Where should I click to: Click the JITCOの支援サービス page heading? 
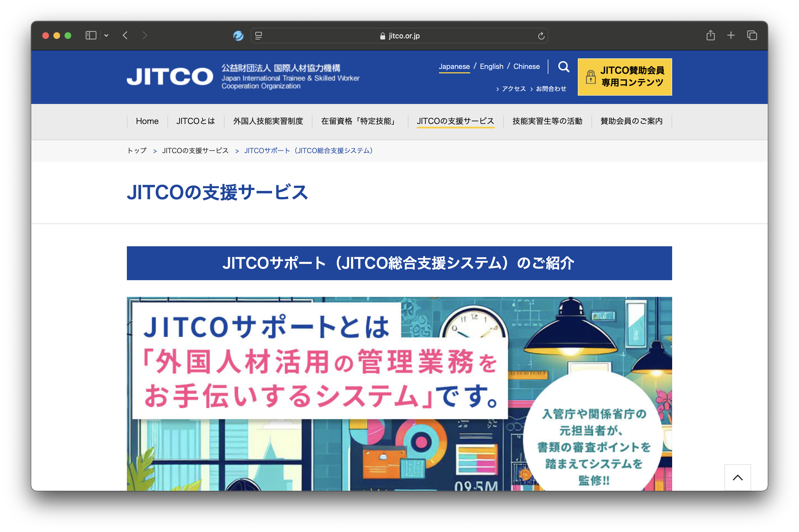coord(217,192)
